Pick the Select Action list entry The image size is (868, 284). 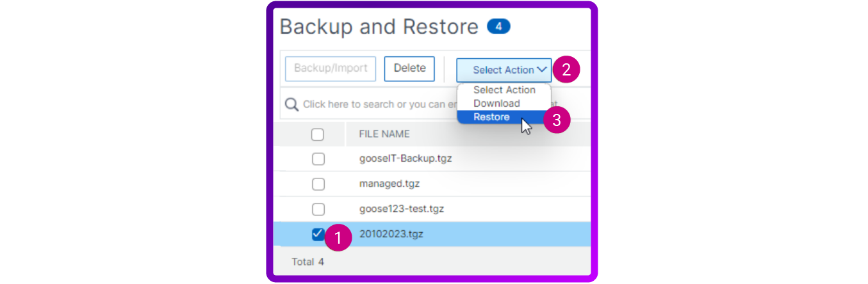[x=504, y=90]
